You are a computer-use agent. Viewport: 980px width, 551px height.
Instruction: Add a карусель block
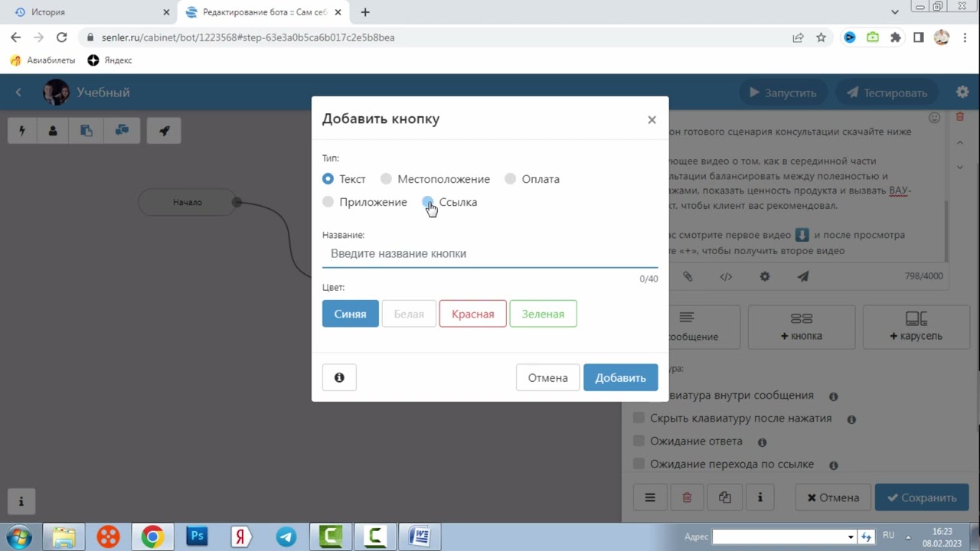coord(916,327)
